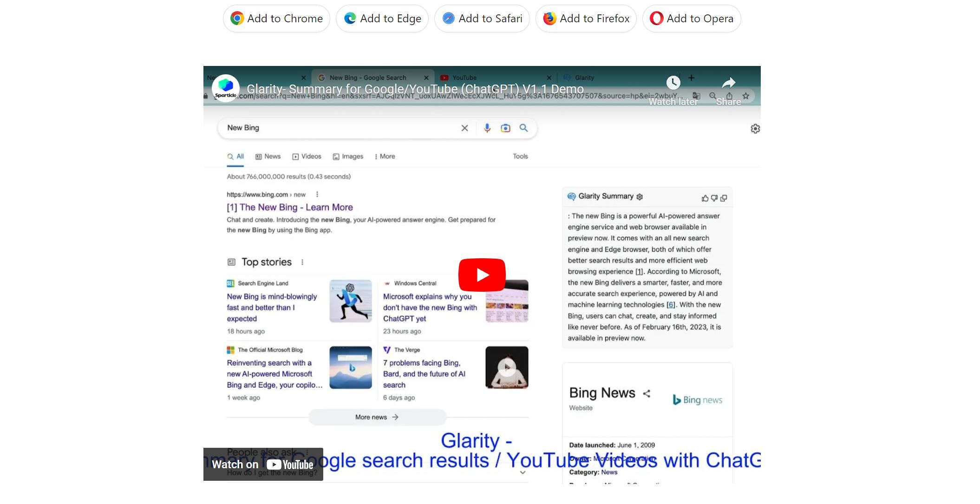Open the News category link

609,472
